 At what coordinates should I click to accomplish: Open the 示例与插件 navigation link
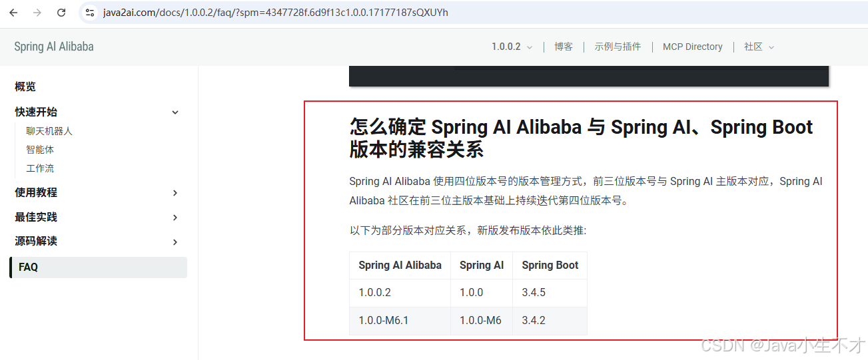[618, 47]
